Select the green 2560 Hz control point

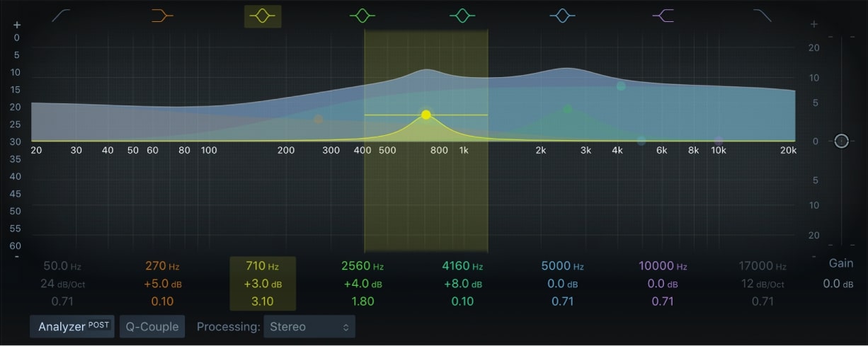click(x=567, y=109)
